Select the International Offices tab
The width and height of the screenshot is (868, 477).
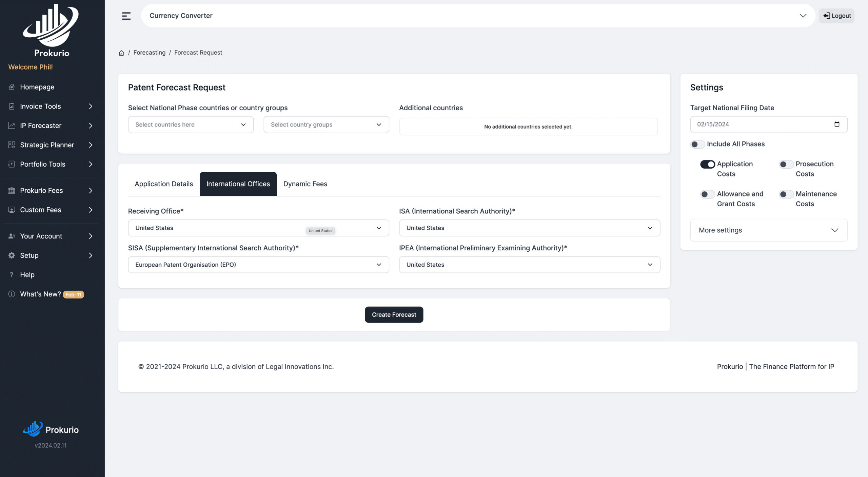pyautogui.click(x=238, y=184)
